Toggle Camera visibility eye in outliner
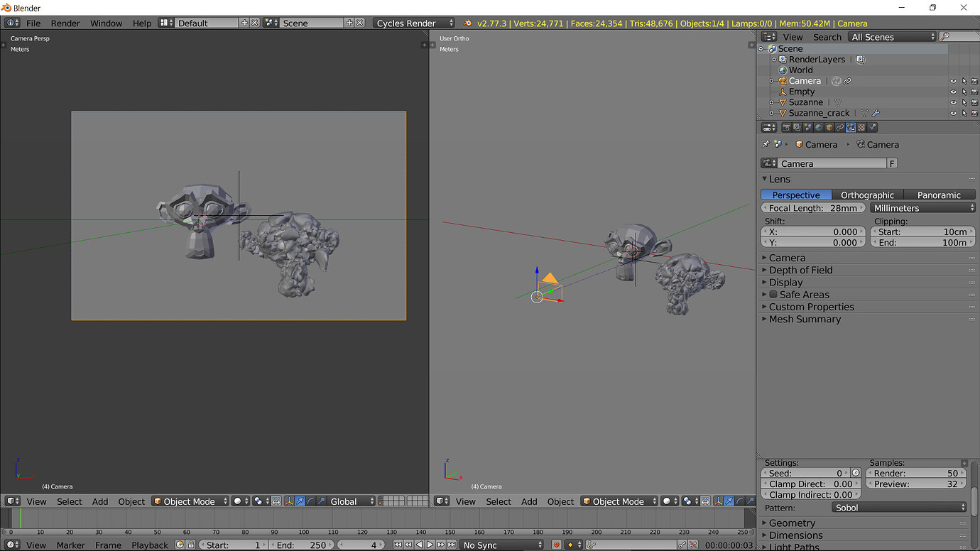The image size is (980, 551). [x=954, y=81]
